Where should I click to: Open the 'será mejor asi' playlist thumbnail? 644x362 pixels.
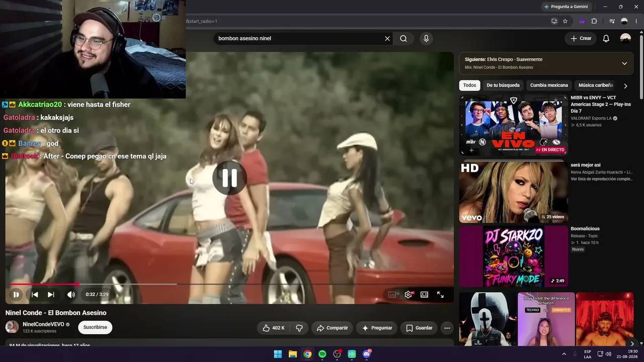coord(514,192)
